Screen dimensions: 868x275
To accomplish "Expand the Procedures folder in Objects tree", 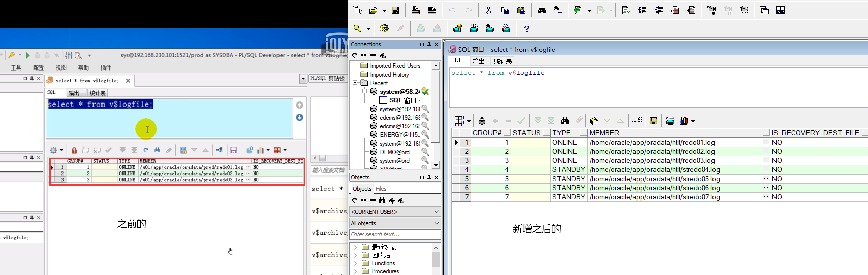I will [355, 271].
